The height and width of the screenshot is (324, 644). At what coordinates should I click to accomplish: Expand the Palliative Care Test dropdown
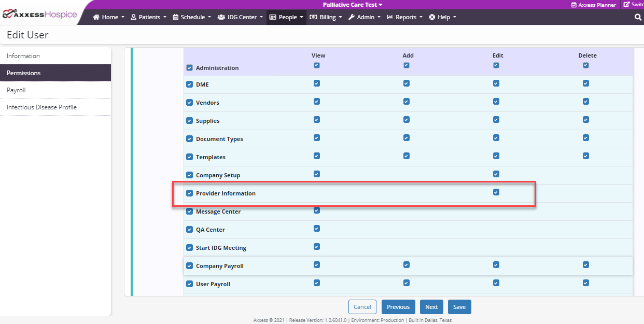[x=352, y=5]
